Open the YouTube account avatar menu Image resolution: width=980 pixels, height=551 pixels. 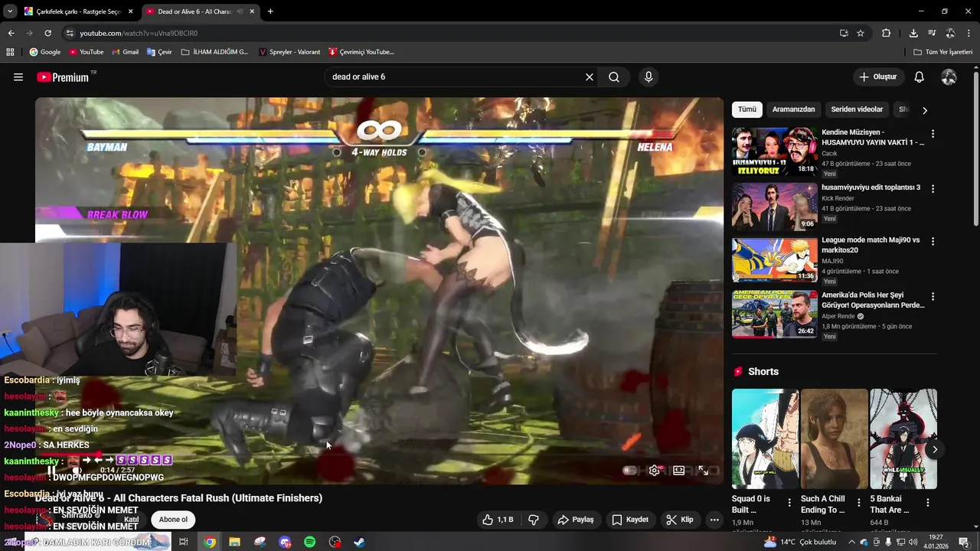[949, 77]
